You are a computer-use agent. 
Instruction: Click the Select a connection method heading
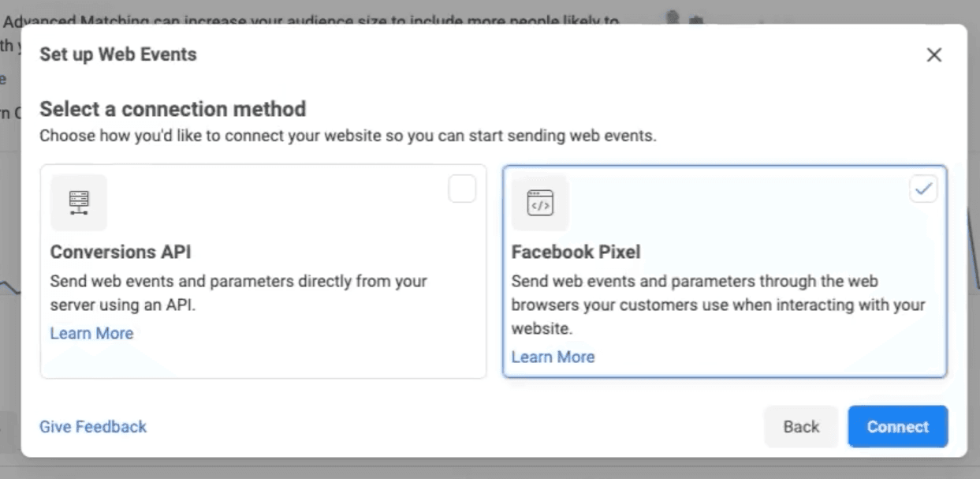[173, 109]
